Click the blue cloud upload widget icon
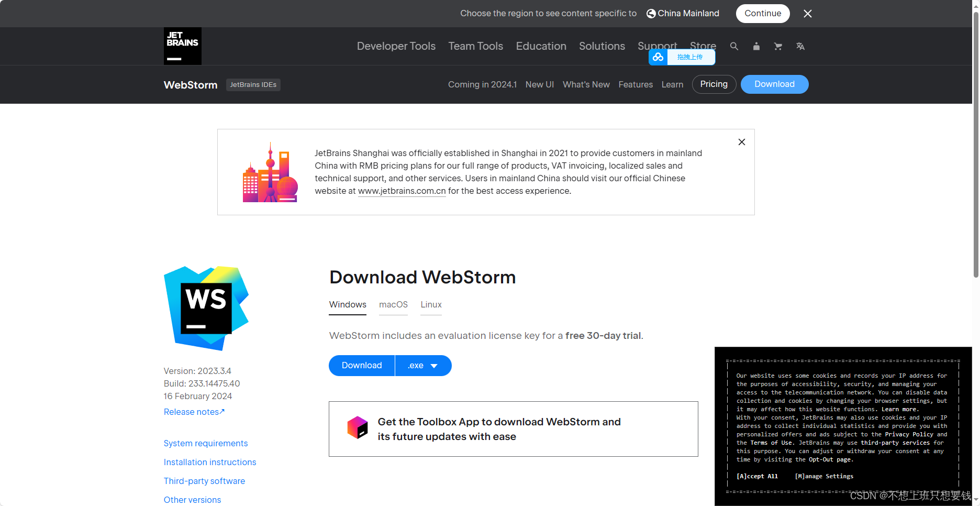980x506 pixels. pyautogui.click(x=658, y=57)
